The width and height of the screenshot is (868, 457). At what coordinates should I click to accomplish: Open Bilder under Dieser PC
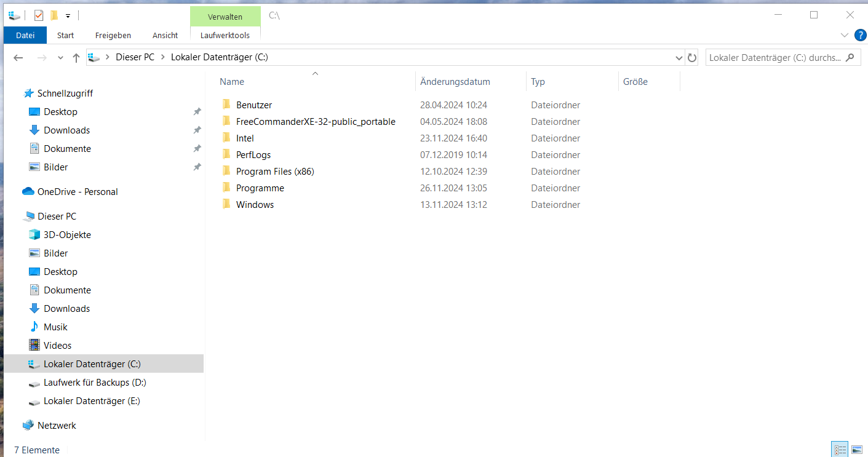coord(55,253)
